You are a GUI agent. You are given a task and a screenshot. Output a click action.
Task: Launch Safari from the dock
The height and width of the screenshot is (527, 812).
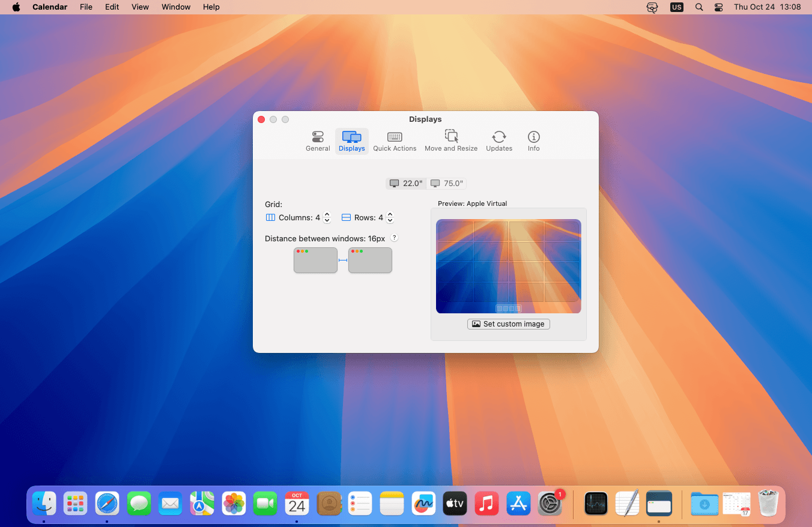click(107, 504)
